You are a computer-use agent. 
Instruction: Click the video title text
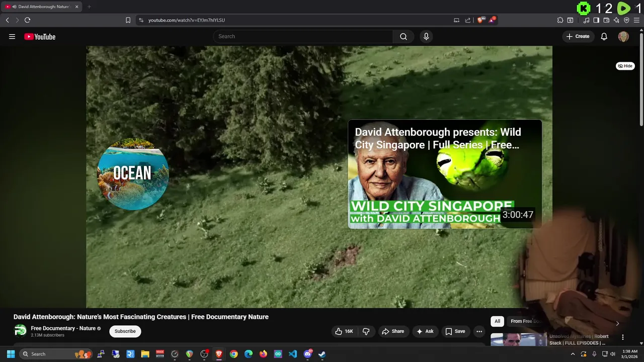point(141,317)
